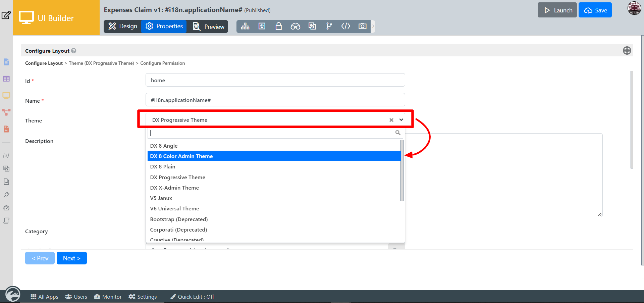The width and height of the screenshot is (644, 303).
Task: Choose V6 Universal Theme option
Action: 274,208
